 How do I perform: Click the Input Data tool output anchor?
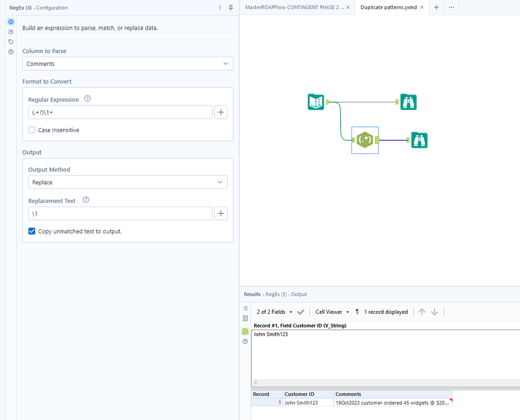tap(327, 102)
